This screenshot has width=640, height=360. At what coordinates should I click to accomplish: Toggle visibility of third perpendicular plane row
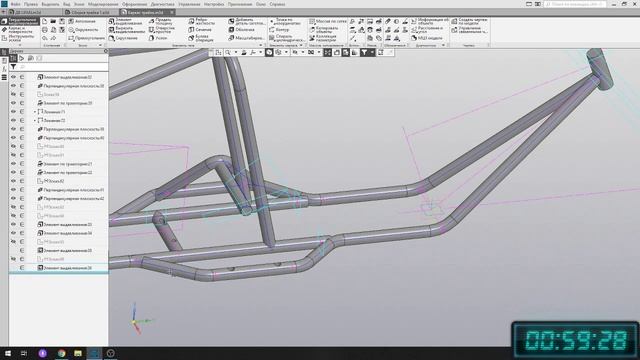click(x=13, y=138)
